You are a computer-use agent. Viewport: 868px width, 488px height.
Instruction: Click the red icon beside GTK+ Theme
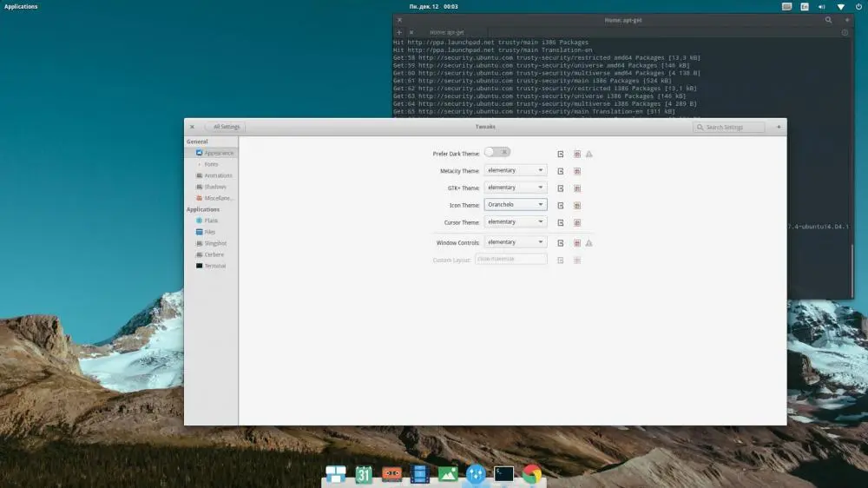click(x=577, y=188)
